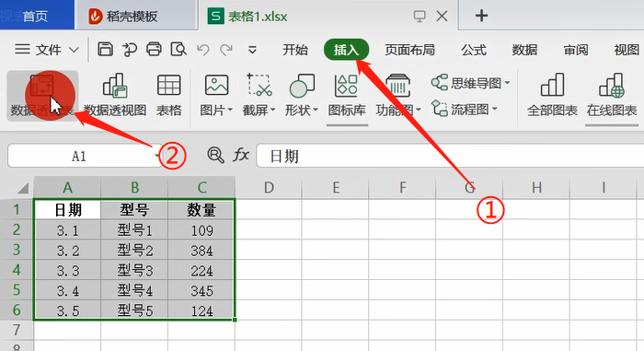Screen dimensions: 644x351
Task: Open the 思维导图 mind map option
Action: (x=471, y=83)
